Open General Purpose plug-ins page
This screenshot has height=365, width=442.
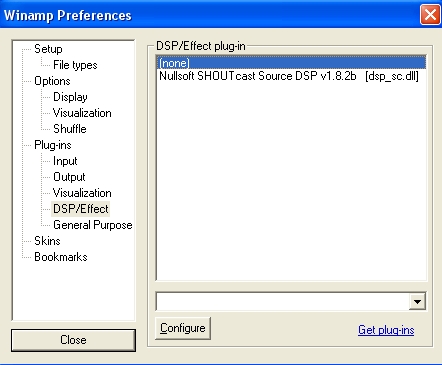click(93, 225)
